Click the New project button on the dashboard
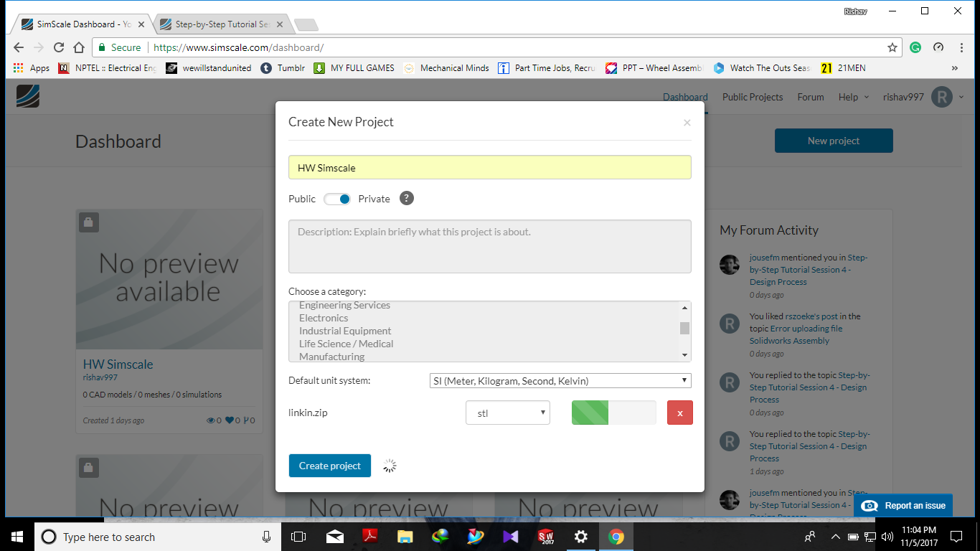Screen dimensions: 980x551 pos(834,141)
